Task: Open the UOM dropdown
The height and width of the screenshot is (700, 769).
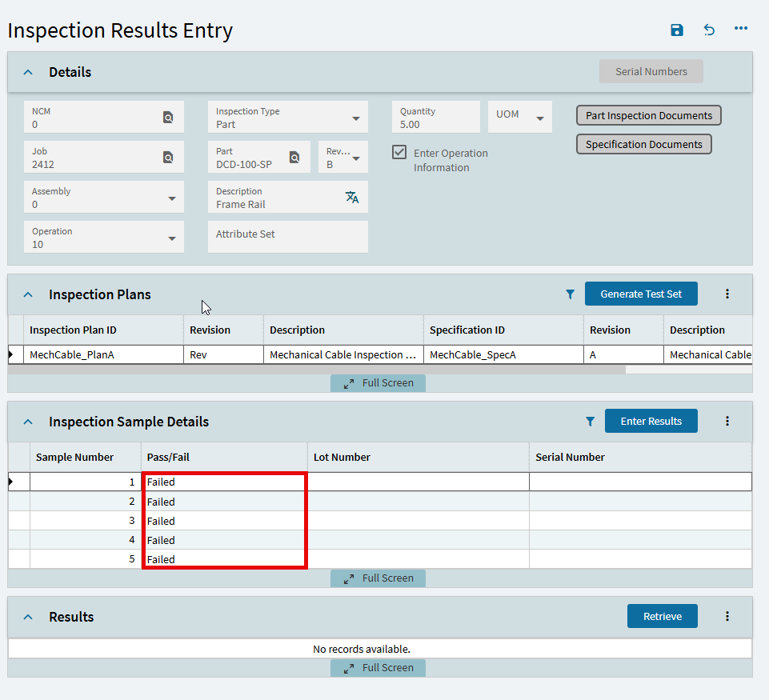Action: (540, 119)
